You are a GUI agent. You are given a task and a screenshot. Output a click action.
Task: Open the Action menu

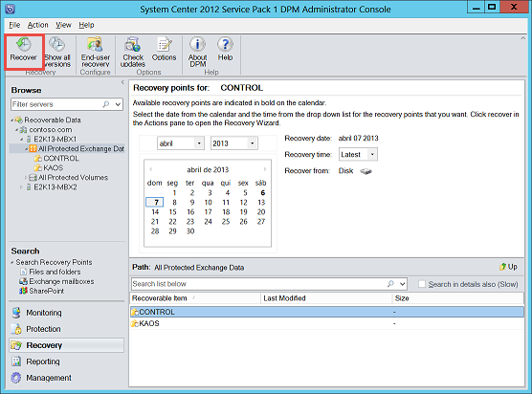click(x=37, y=25)
